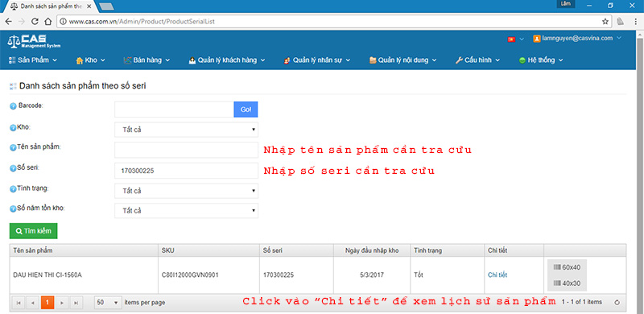This screenshot has width=644, height=314.
Task: Open the Kho menu
Action: 91,60
